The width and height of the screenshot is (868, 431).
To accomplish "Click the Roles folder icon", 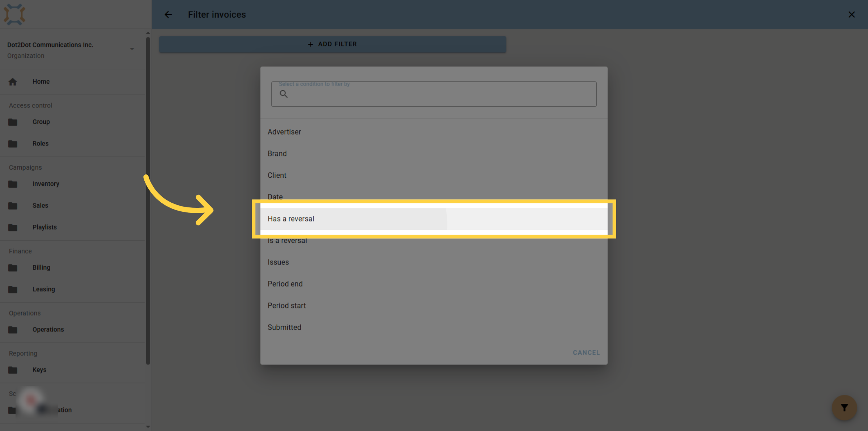I will coord(13,144).
